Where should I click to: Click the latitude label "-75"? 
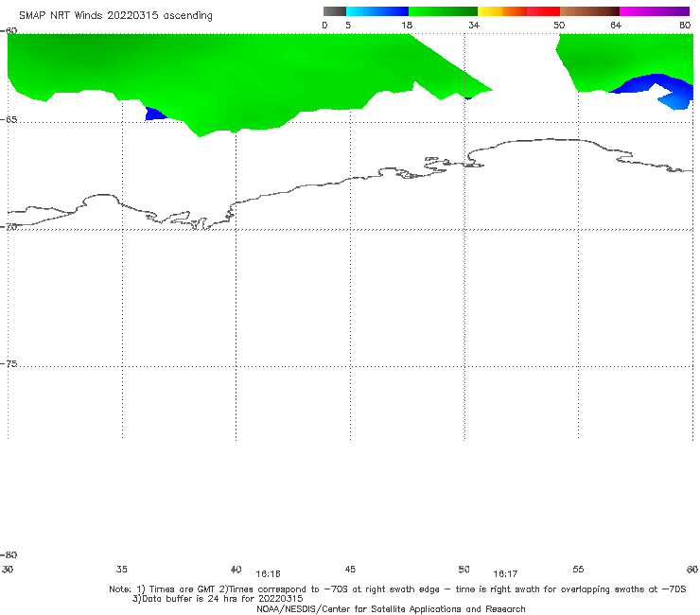pyautogui.click(x=9, y=363)
